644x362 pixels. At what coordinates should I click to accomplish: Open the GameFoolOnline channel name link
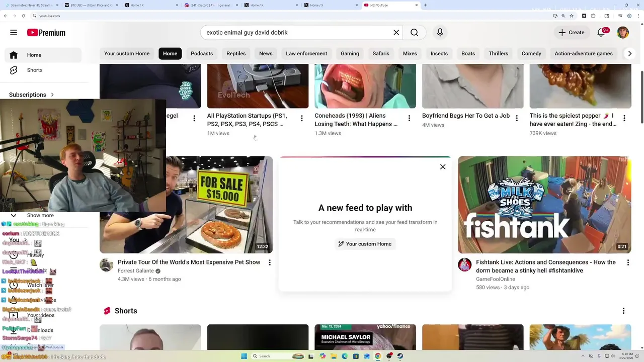(496, 279)
